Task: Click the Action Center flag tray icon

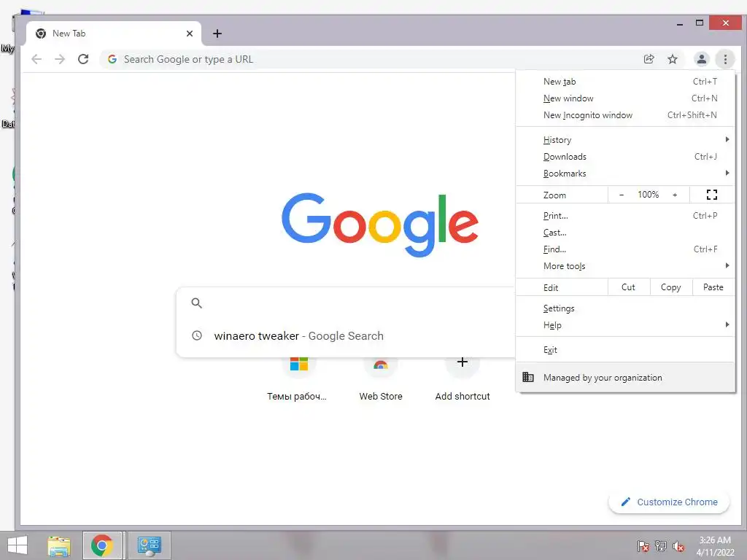Action: tap(643, 545)
